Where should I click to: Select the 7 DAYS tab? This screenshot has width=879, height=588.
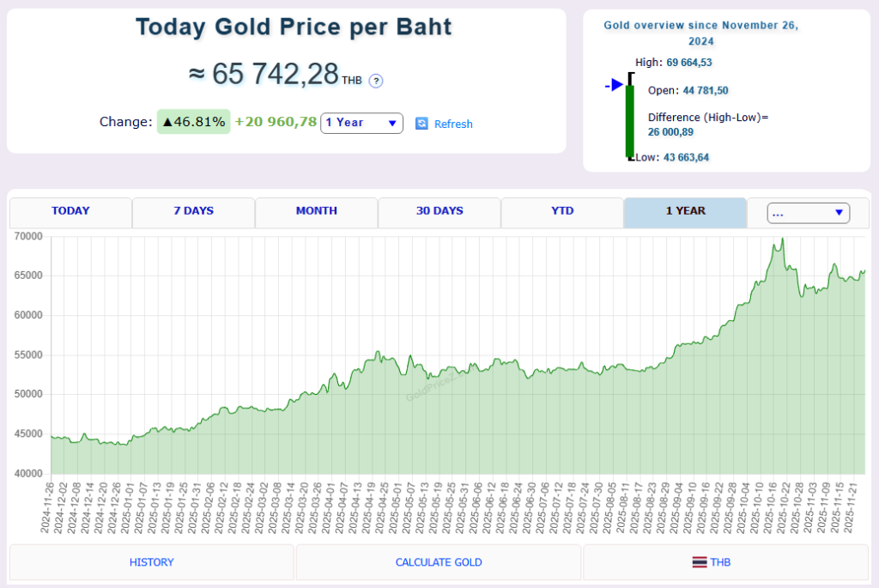(x=193, y=211)
